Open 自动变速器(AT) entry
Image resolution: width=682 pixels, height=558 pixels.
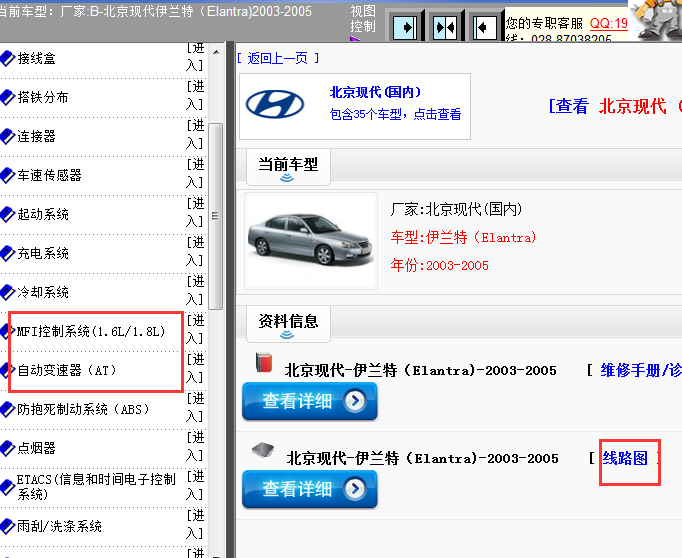(x=67, y=370)
